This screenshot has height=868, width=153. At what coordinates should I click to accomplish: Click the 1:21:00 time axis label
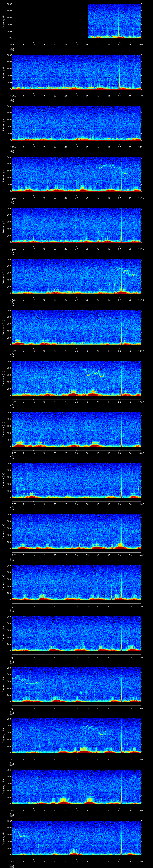12,657
